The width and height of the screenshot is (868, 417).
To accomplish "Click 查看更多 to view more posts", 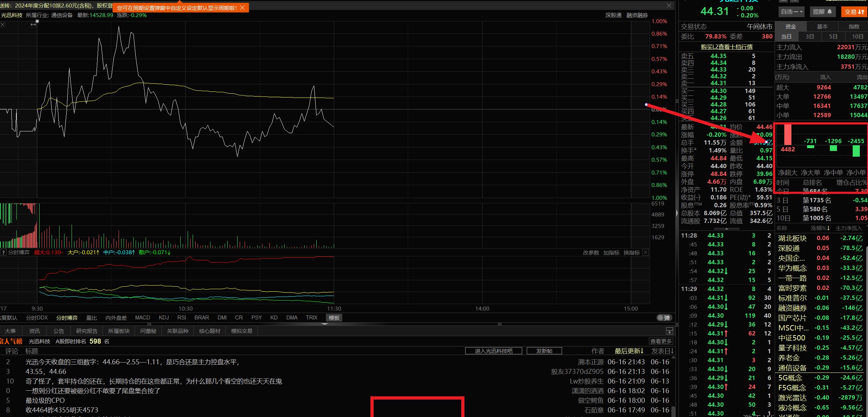I will (661, 341).
